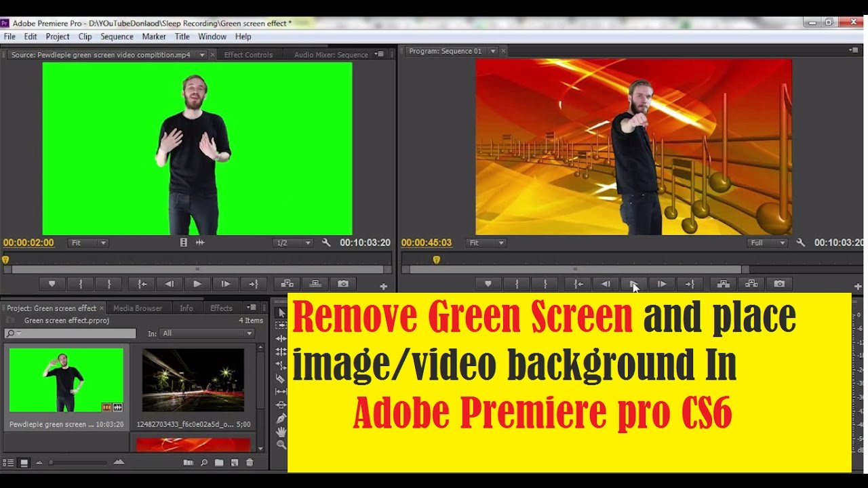The width and height of the screenshot is (868, 488).
Task: Go to In point in Program monitor
Action: pos(578,284)
